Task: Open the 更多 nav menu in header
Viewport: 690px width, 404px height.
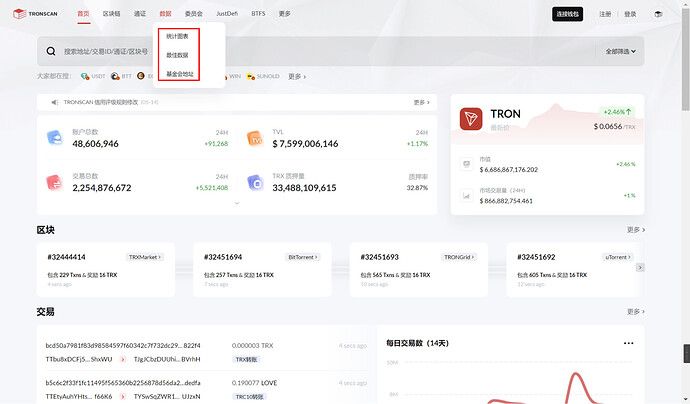Action: 285,14
